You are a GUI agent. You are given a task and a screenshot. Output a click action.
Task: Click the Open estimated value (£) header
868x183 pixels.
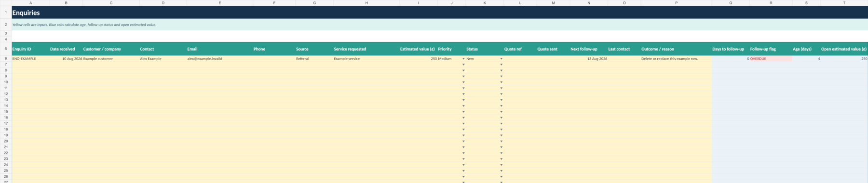pos(844,49)
